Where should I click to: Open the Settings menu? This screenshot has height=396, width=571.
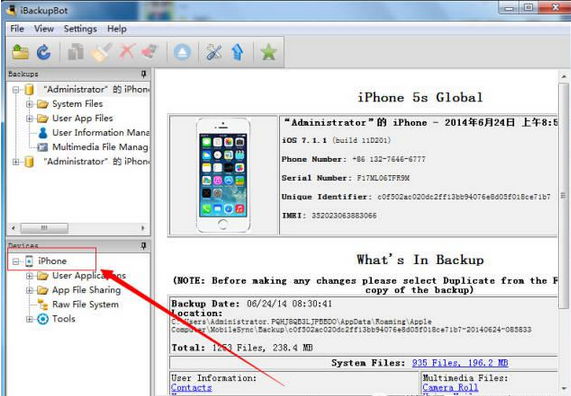point(80,28)
